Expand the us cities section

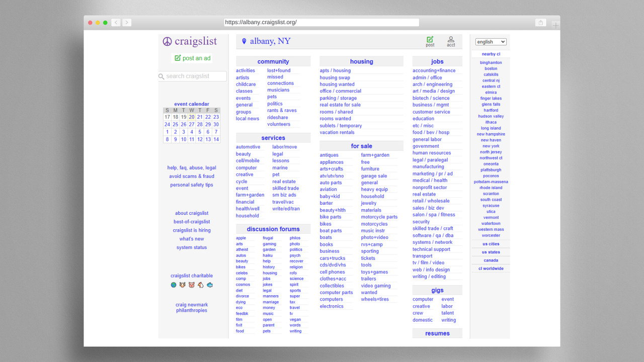491,244
